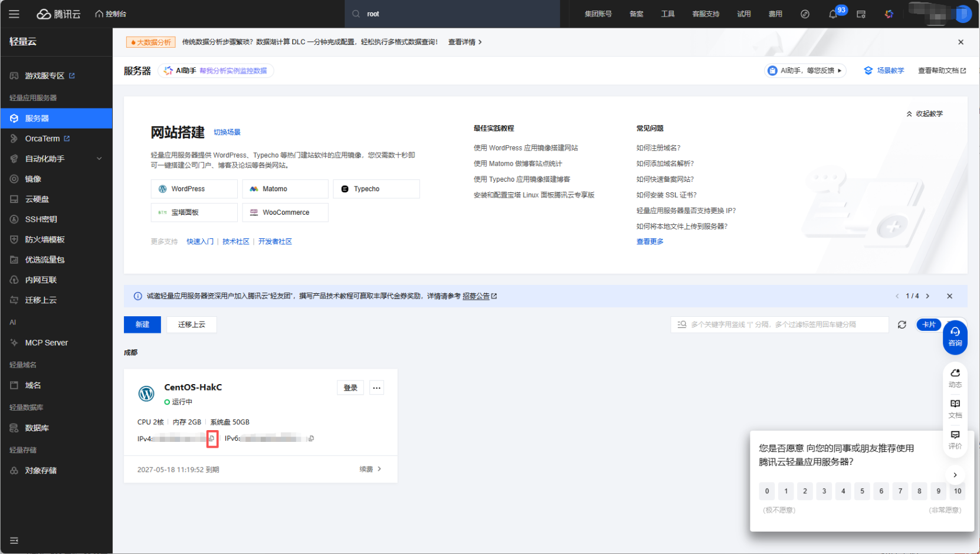Screen dimensions: 980x554
Task: Open the 客服支持 menu
Action: (706, 14)
